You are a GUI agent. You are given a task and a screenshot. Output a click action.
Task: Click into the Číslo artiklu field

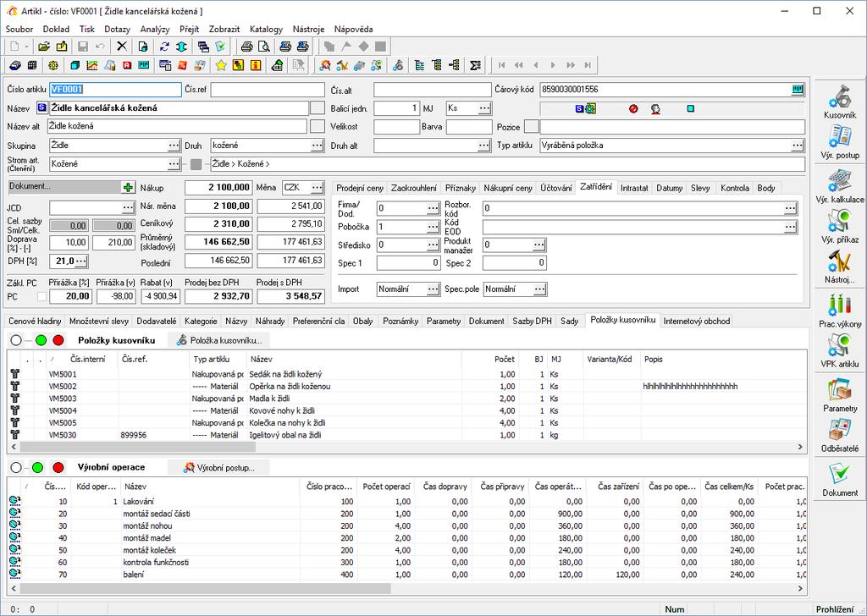point(115,90)
